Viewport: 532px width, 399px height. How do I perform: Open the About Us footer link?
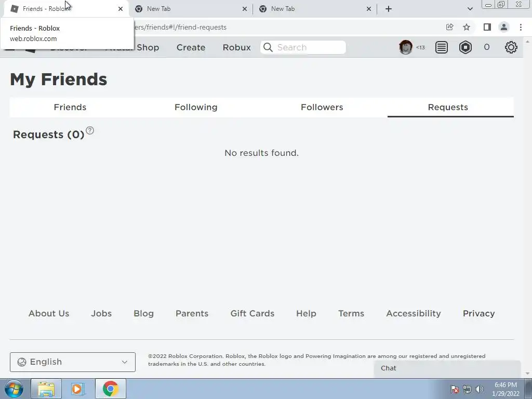[49, 313]
